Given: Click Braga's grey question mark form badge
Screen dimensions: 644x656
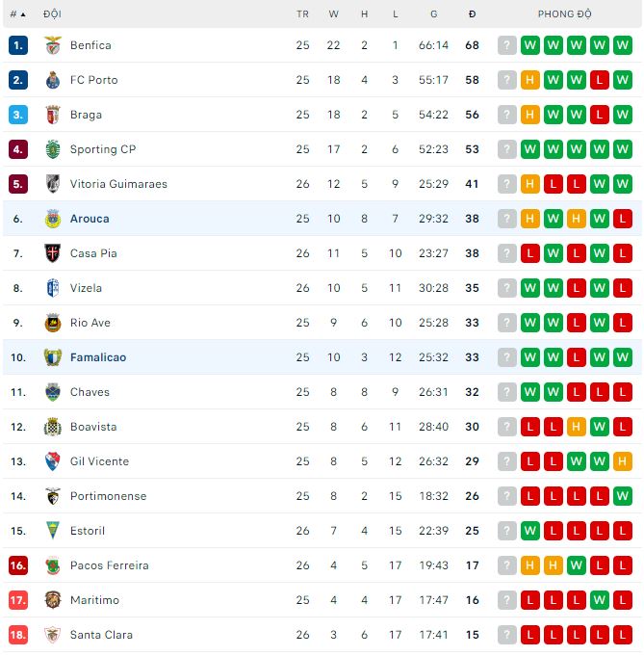Looking at the screenshot, I should click(507, 115).
